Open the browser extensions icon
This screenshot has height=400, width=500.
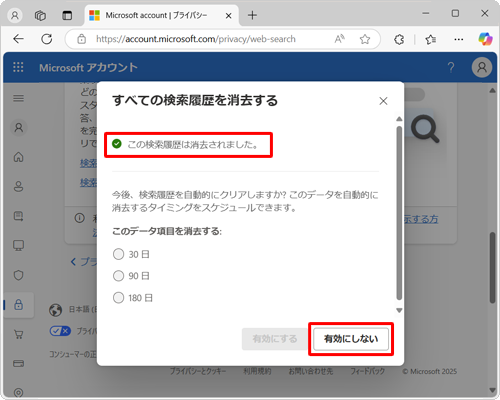tap(399, 39)
